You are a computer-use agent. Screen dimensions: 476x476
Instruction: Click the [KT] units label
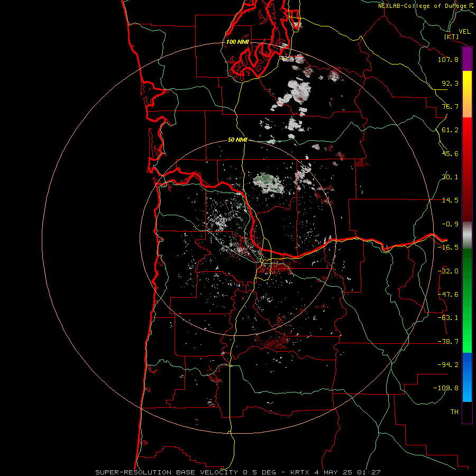coord(452,36)
